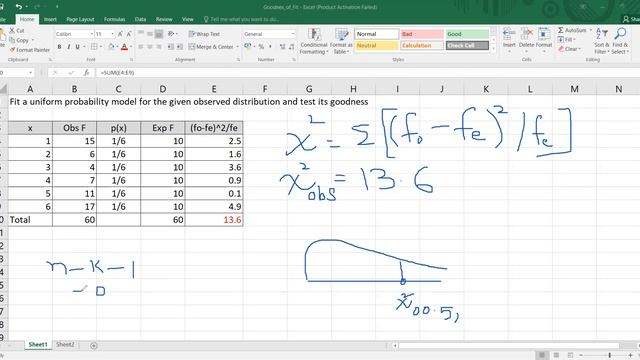Image resolution: width=640 pixels, height=360 pixels.
Task: Toggle Center alignment
Action: coord(150,47)
